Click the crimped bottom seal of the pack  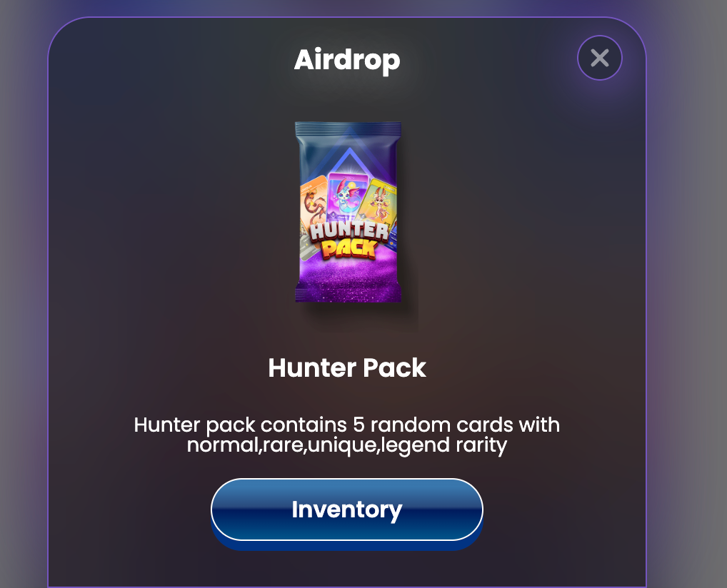[349, 295]
